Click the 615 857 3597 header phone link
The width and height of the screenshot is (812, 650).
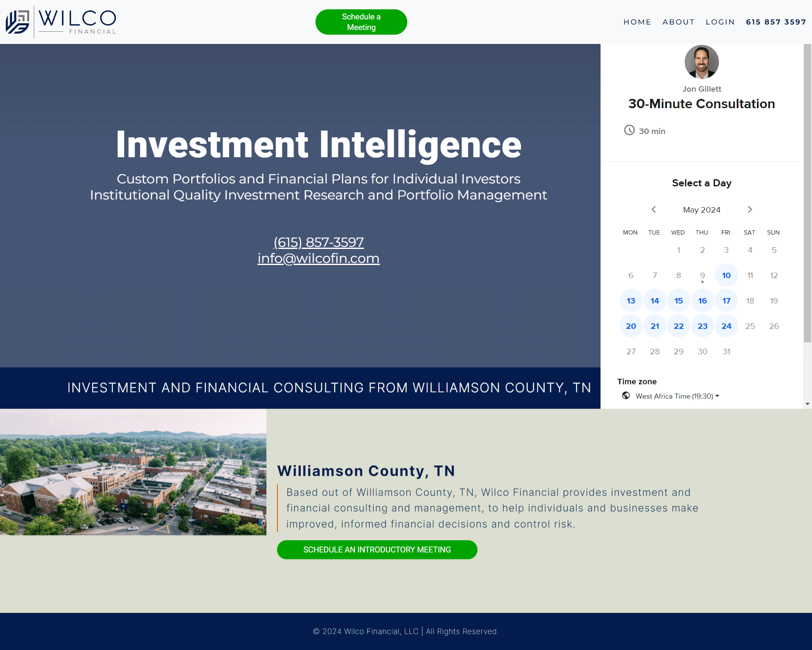coord(776,22)
